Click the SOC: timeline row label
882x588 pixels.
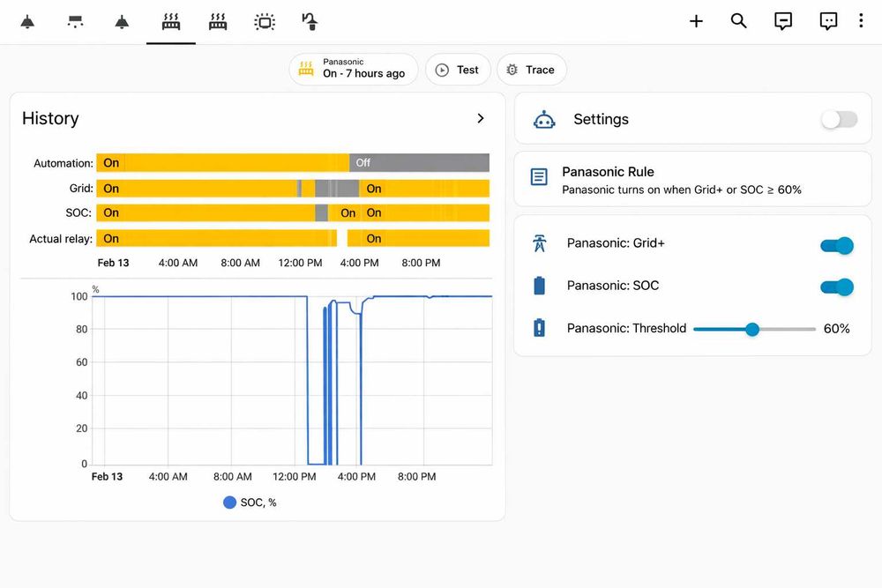pyautogui.click(x=78, y=213)
